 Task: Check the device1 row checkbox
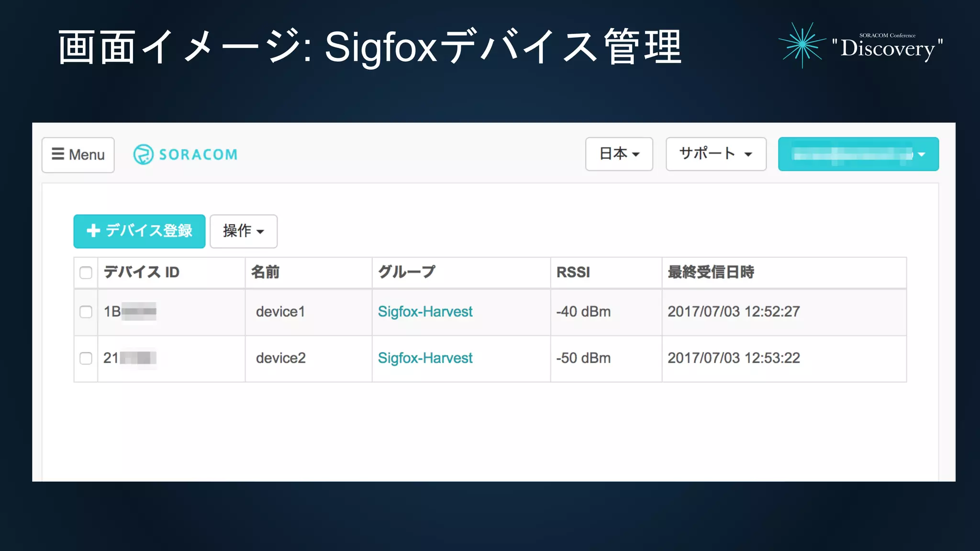coord(86,312)
